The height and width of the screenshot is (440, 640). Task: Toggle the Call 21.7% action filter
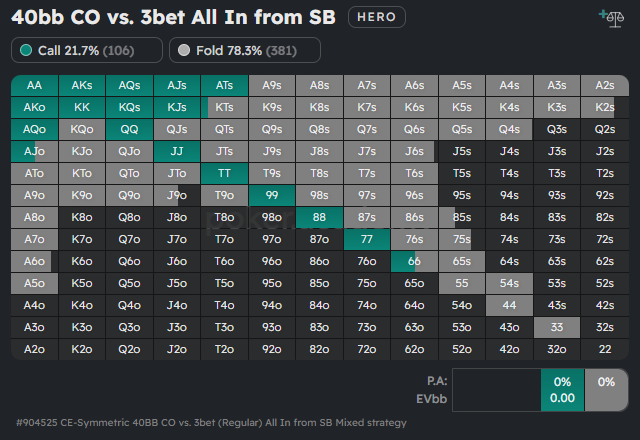point(87,50)
